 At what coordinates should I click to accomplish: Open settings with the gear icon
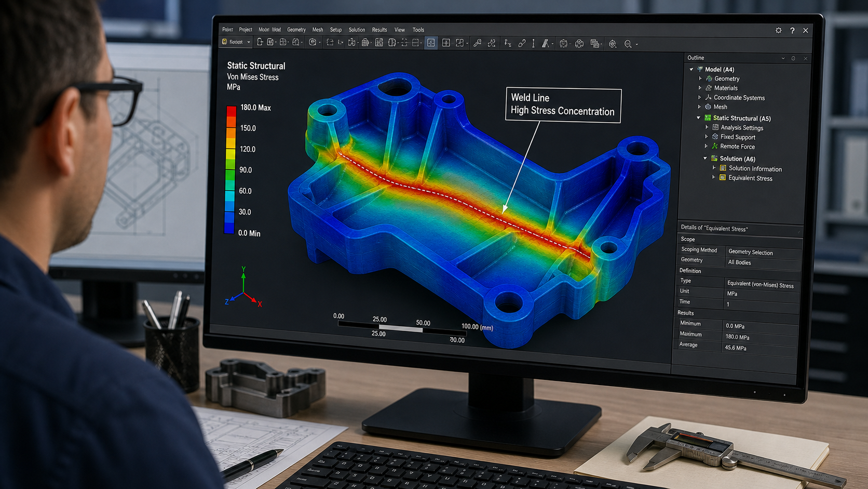[778, 31]
